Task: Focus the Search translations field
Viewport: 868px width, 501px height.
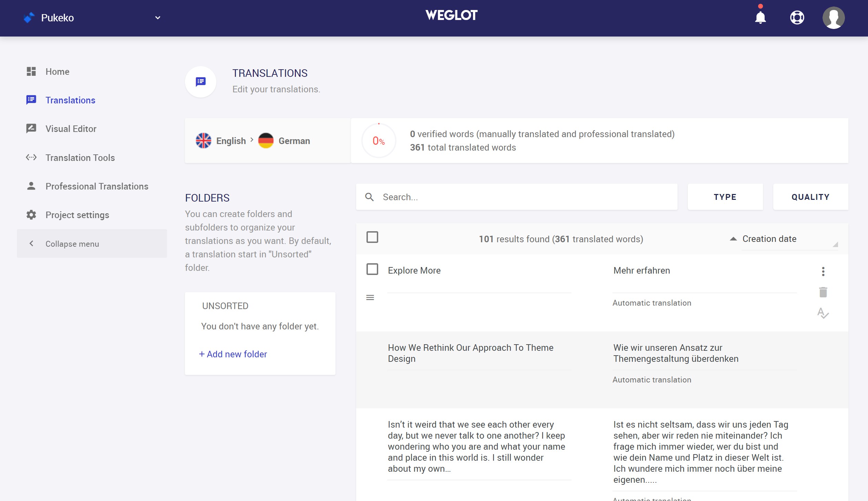Action: (517, 197)
